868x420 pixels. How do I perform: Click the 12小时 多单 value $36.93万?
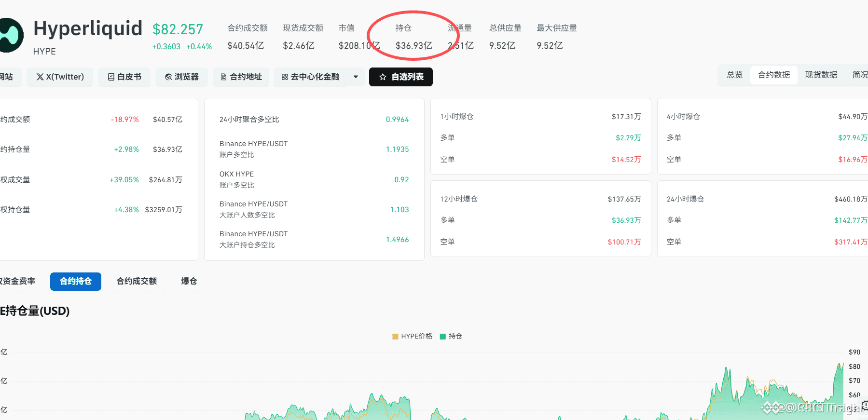tap(626, 220)
